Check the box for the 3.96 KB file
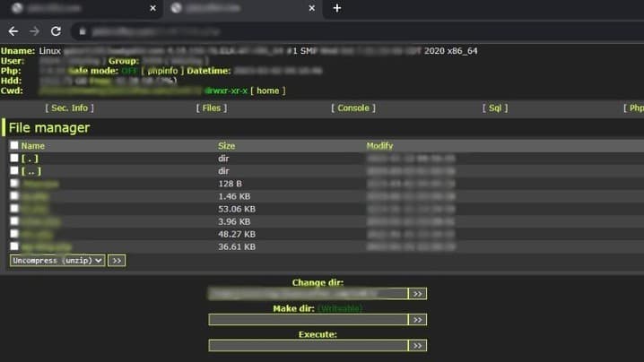The width and height of the screenshot is (644, 362). click(x=14, y=220)
